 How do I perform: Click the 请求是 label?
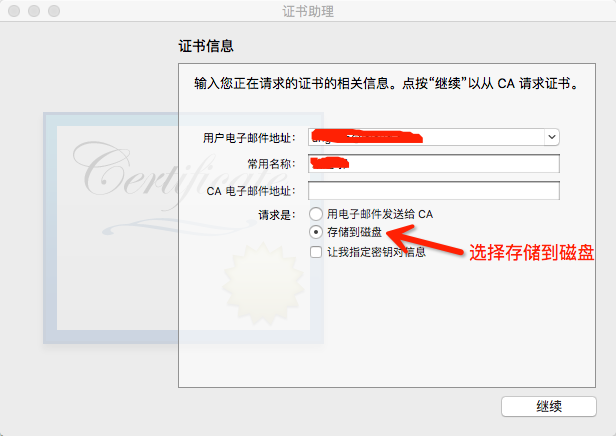[277, 215]
